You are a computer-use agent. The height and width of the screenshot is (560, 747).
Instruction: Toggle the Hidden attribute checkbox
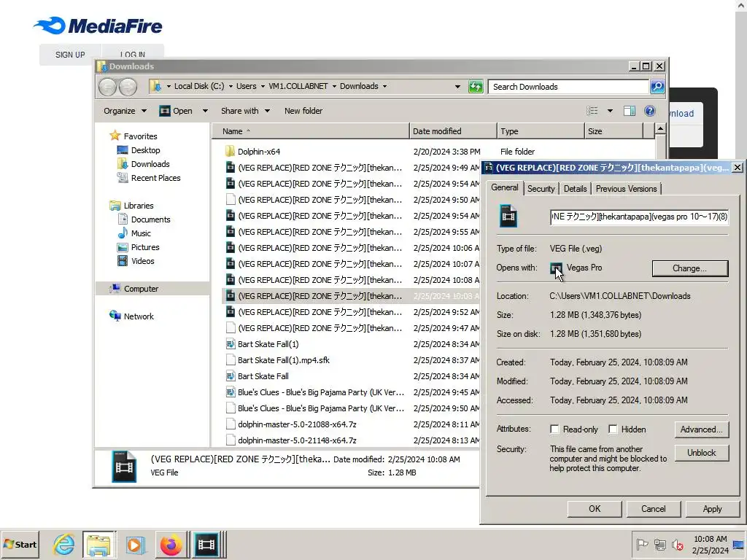[613, 429]
